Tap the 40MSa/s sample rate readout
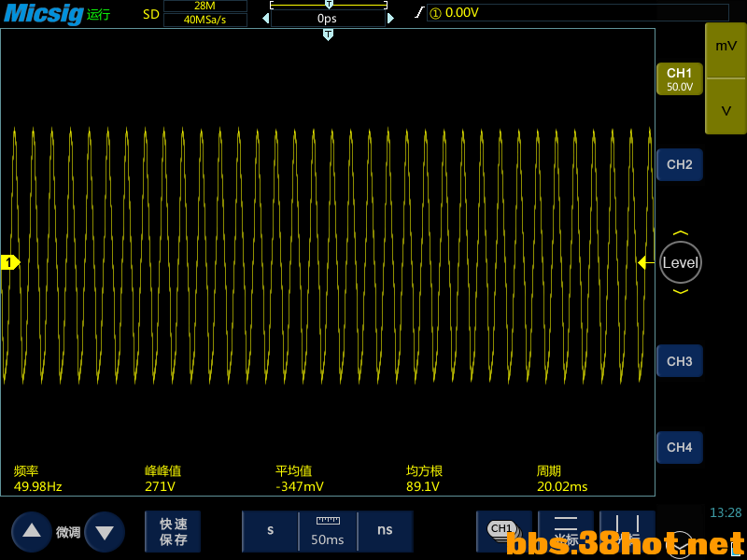Viewport: 747px width, 560px height. (x=205, y=20)
